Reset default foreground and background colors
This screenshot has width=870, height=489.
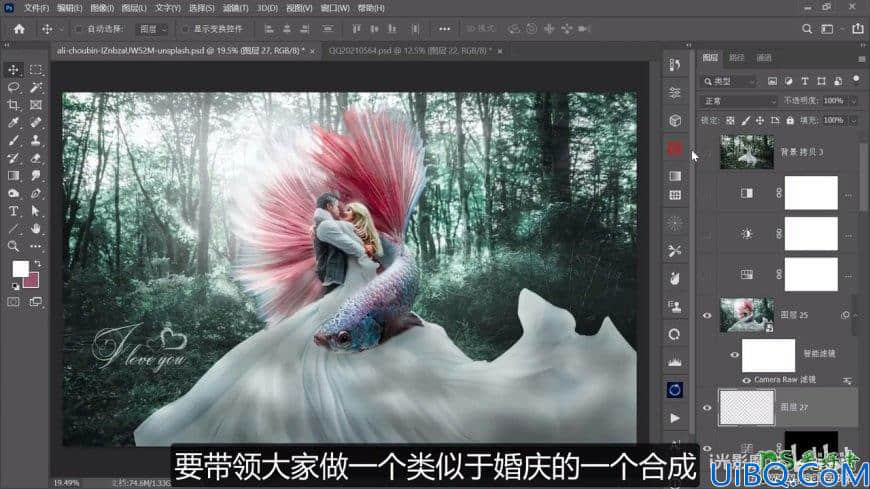(x=16, y=286)
